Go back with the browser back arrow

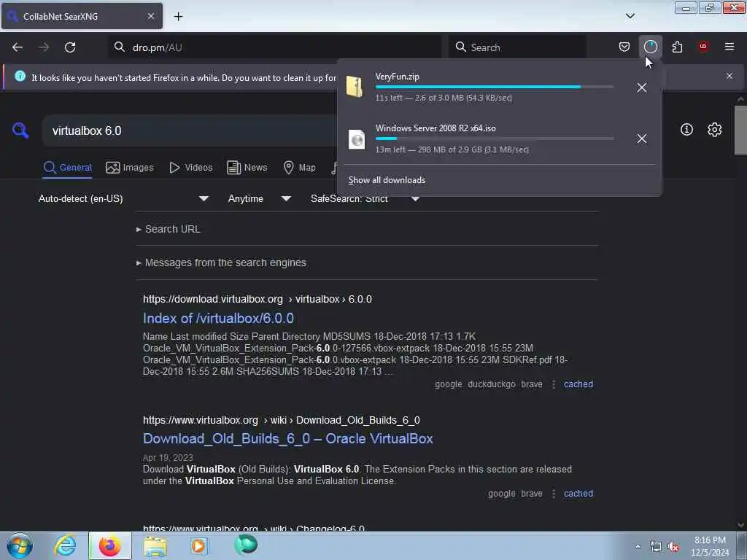(18, 47)
